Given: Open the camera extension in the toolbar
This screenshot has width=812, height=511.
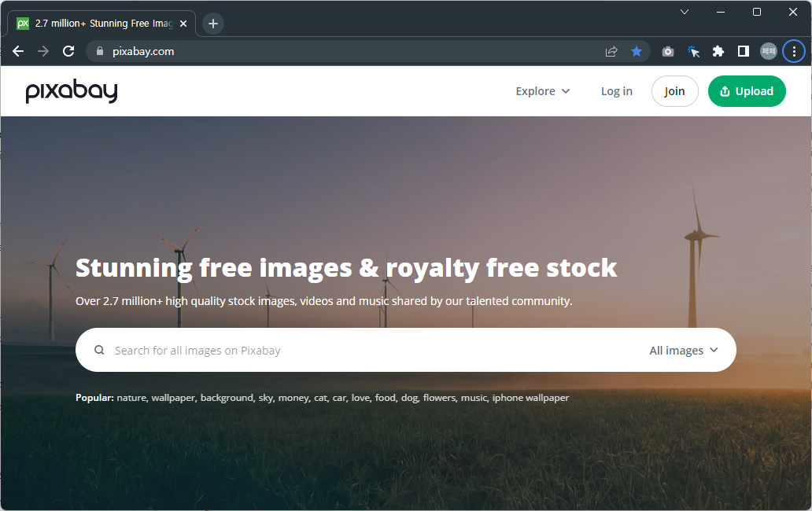Looking at the screenshot, I should click(x=667, y=50).
